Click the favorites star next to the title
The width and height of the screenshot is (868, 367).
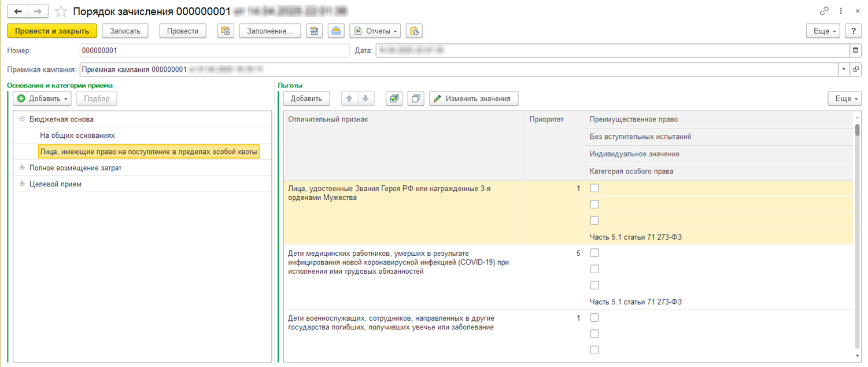61,12
